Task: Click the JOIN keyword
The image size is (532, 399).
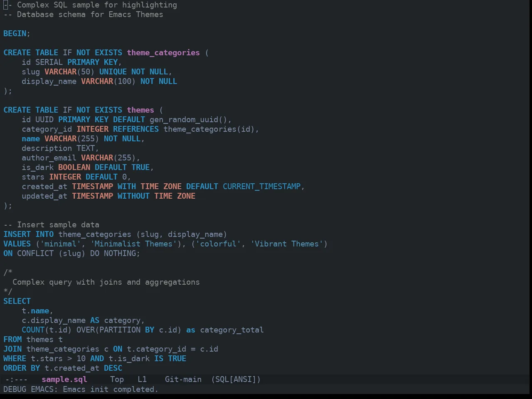Action: pos(12,349)
